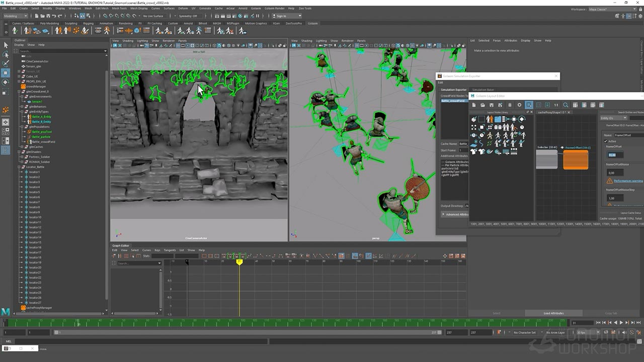This screenshot has height=362, width=644.
Task: Switch to the Simulation Baker tab
Action: click(482, 89)
